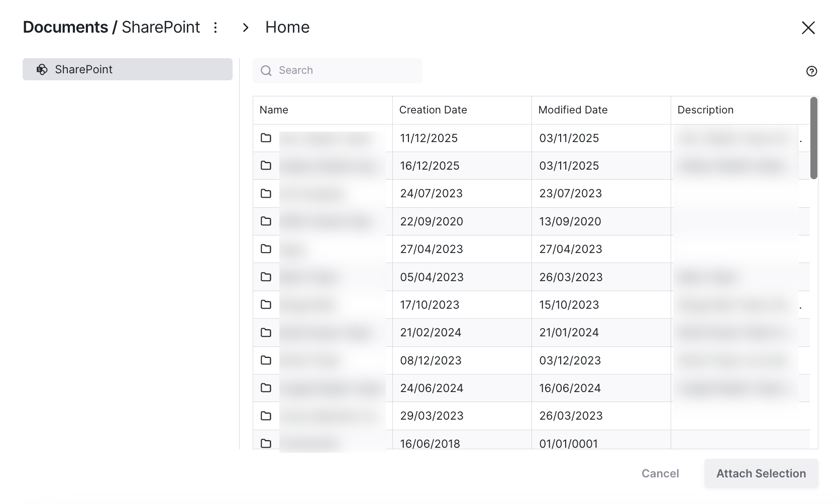
Task: Click the Cancel button
Action: (x=660, y=473)
